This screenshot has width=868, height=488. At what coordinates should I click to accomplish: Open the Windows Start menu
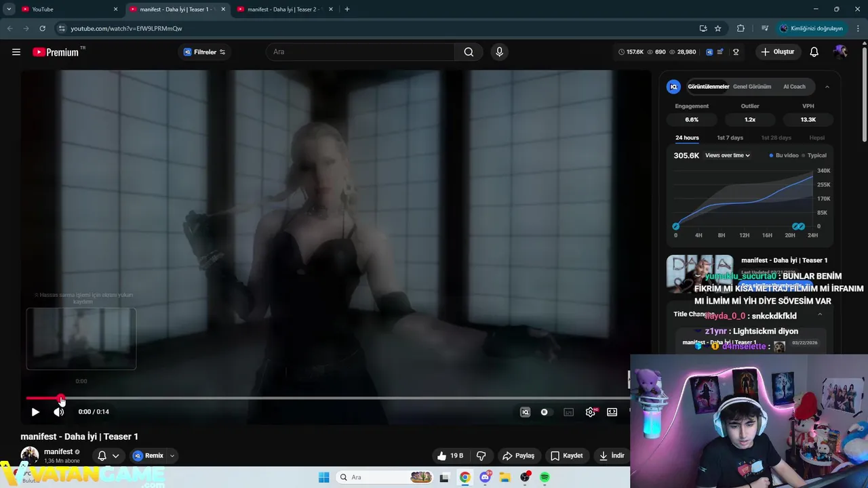(x=324, y=477)
